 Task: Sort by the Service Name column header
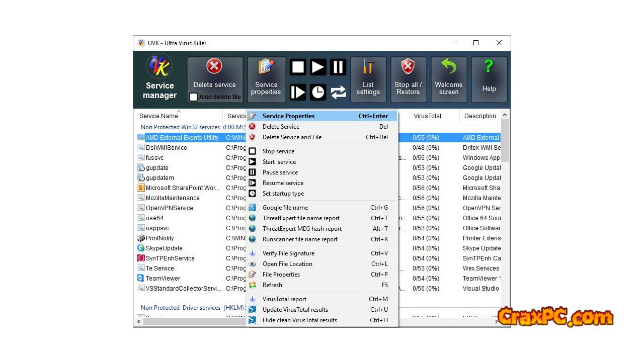click(158, 116)
